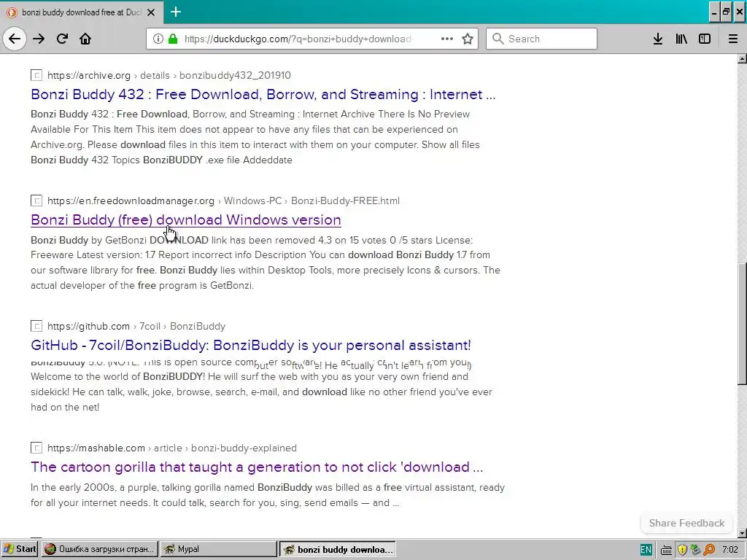The width and height of the screenshot is (747, 560).
Task: Click the mashable.com bonzi-buddy-explained URL
Action: (172, 448)
